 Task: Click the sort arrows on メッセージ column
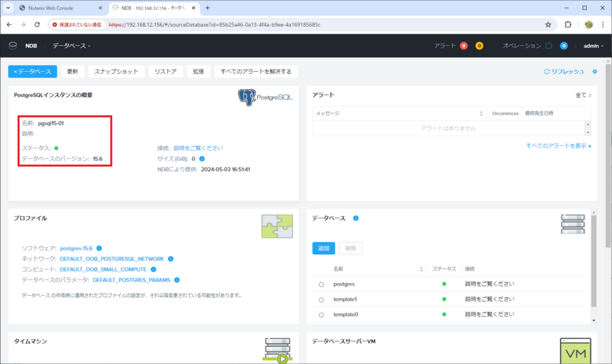pyautogui.click(x=481, y=113)
